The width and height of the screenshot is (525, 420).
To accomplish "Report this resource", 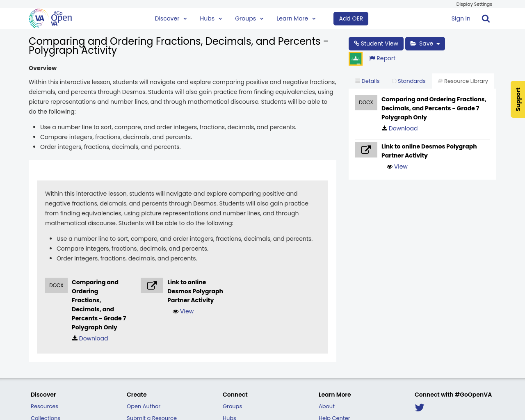I will tap(382, 58).
